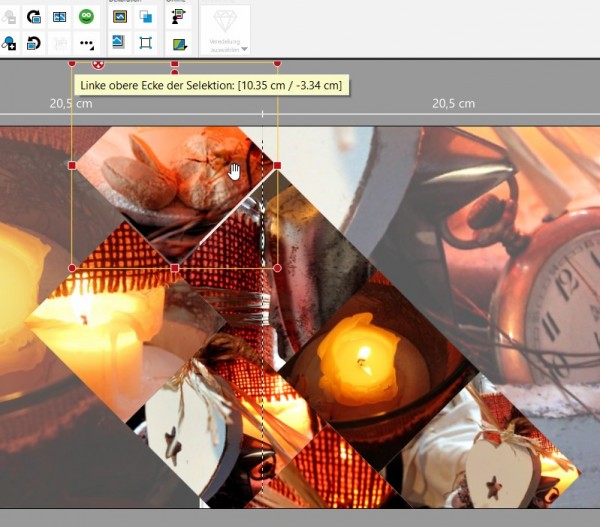Viewport: 600px width, 527px height.
Task: Click the person figure toolbar icon
Action: tap(178, 17)
